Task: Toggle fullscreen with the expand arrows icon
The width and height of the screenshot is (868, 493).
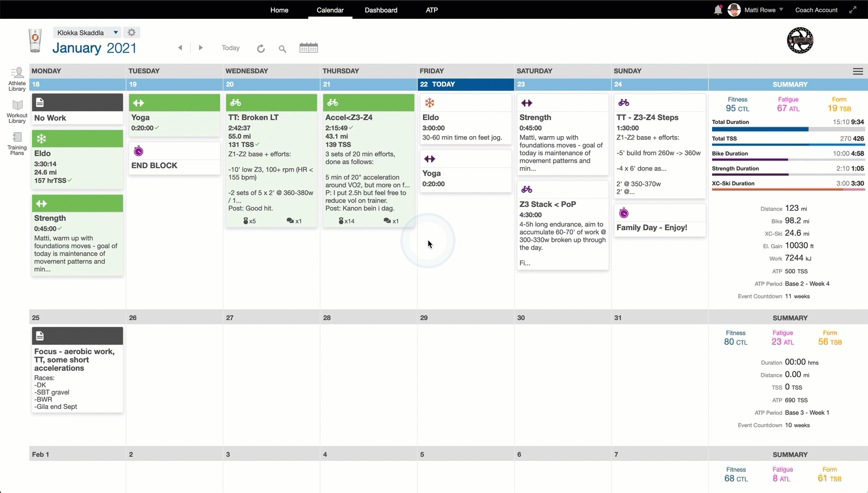Action: [853, 10]
